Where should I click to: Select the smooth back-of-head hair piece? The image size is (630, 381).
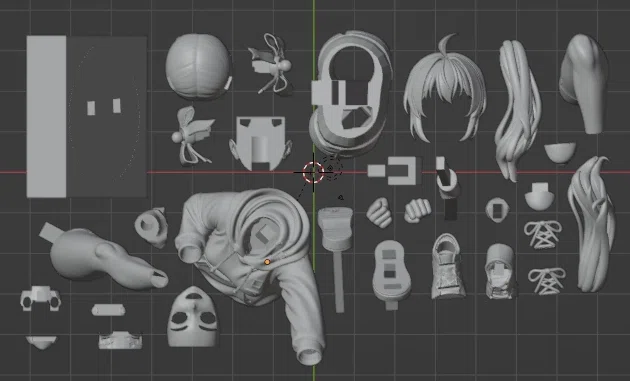(x=583, y=83)
